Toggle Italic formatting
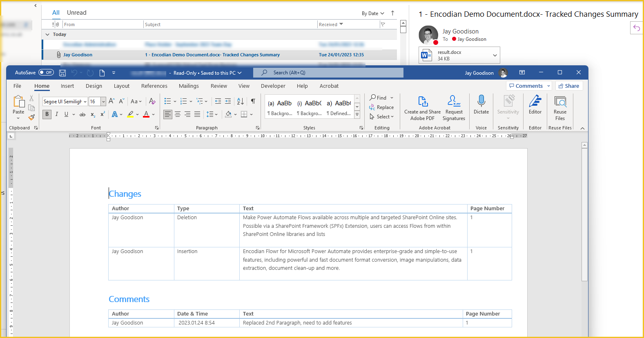 coord(57,114)
